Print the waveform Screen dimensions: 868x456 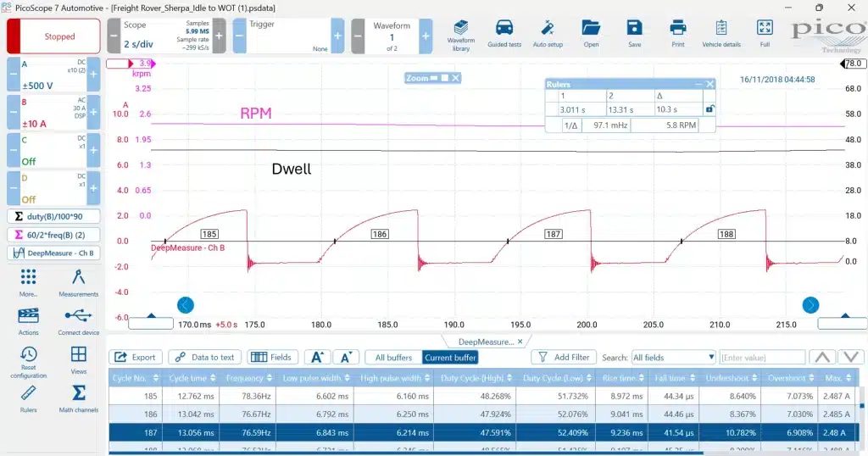677,34
